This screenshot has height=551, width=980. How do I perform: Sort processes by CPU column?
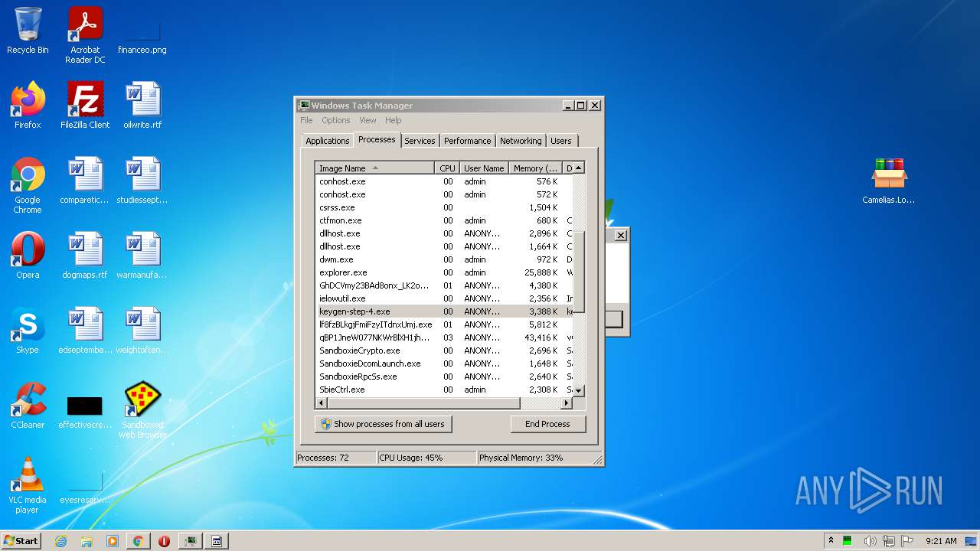tap(447, 168)
